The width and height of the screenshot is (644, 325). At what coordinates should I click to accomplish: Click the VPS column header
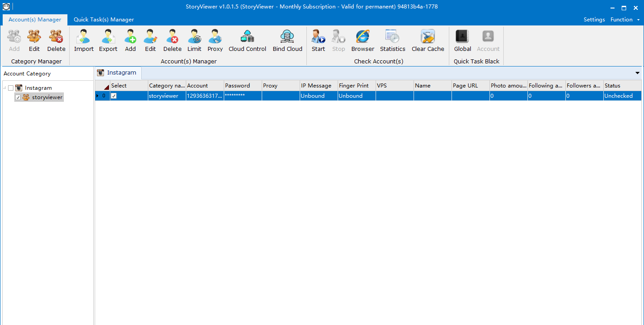point(394,86)
